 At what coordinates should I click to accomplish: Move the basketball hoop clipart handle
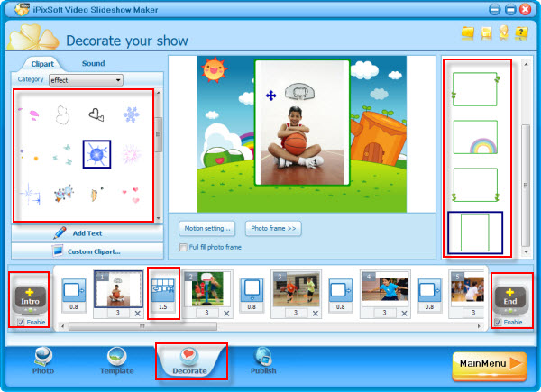(271, 96)
